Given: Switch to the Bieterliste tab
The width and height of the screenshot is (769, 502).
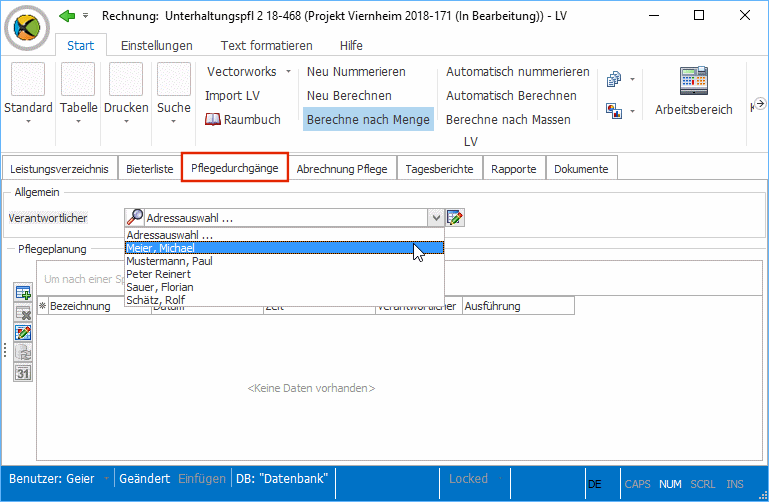Looking at the screenshot, I should point(150,169).
